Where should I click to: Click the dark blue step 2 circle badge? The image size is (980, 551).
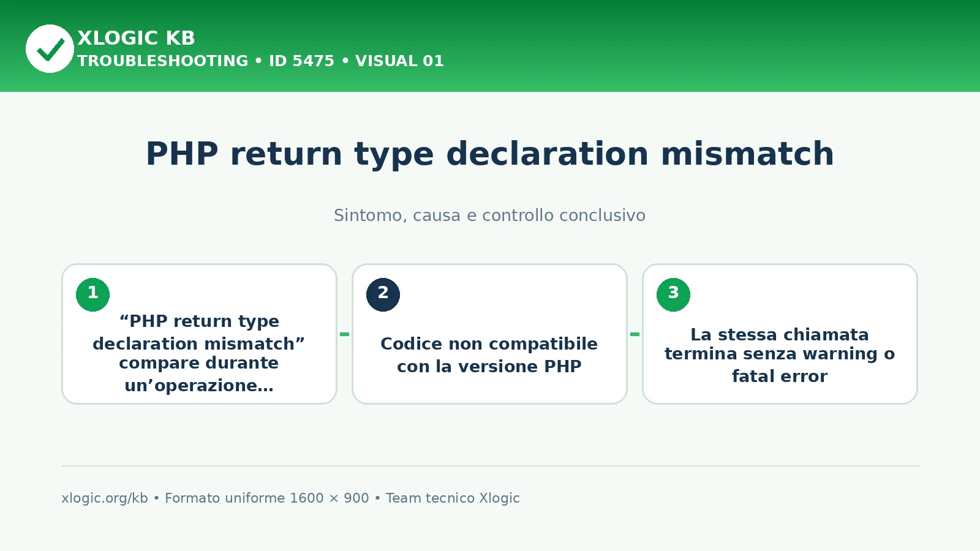pos(383,294)
